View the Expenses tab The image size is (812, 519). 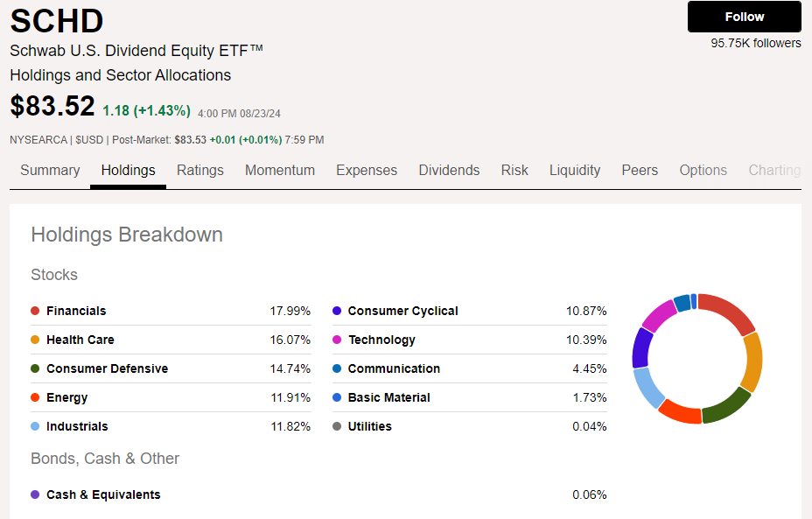[367, 171]
